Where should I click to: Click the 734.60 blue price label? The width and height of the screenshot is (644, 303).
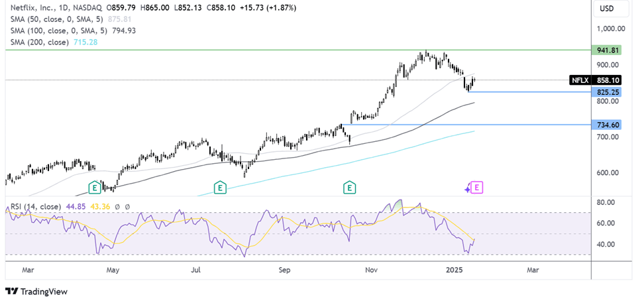[606, 125]
